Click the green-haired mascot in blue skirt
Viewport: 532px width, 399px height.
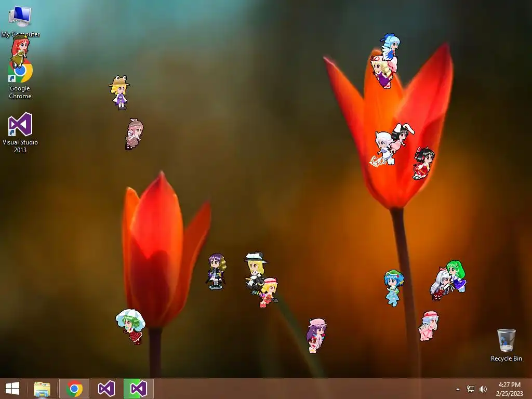[457, 275]
